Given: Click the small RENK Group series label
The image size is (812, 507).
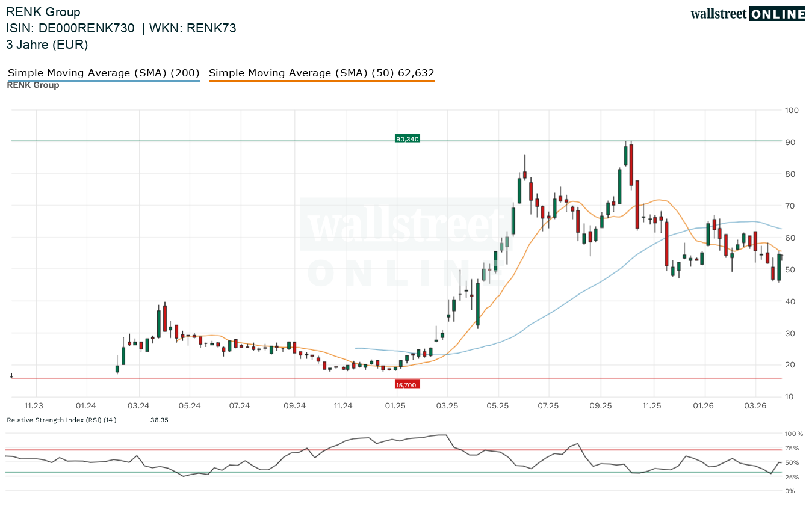Looking at the screenshot, I should [33, 85].
